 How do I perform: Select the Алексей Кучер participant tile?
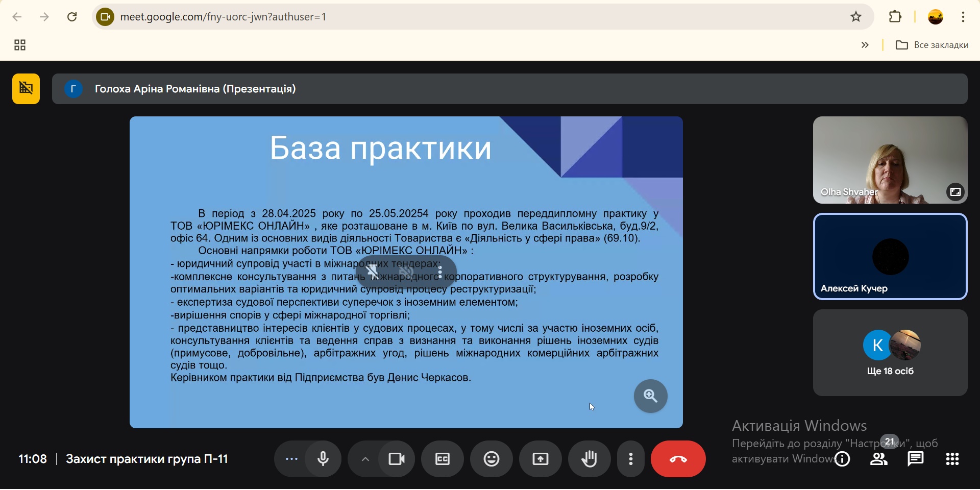(890, 257)
